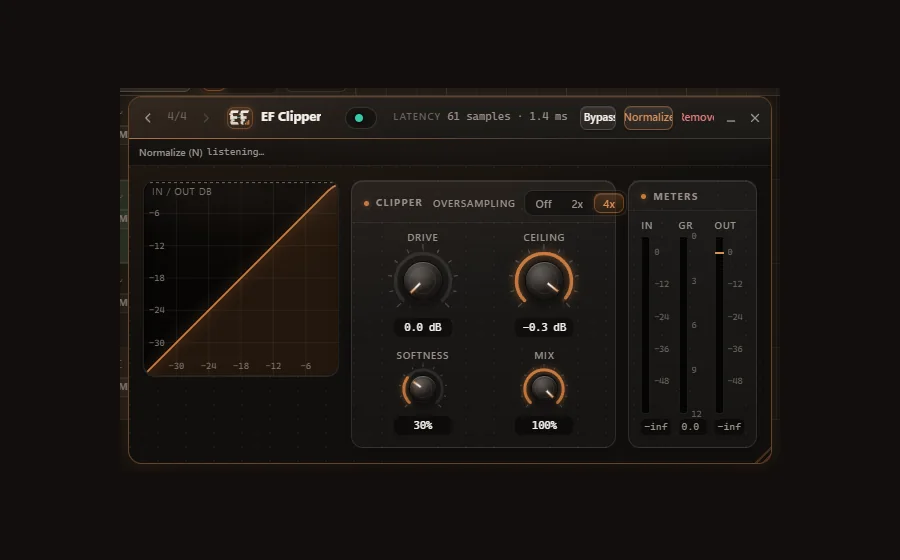Click the OVERSAMPLING label
Screen dimensions: 900x560
pos(474,204)
